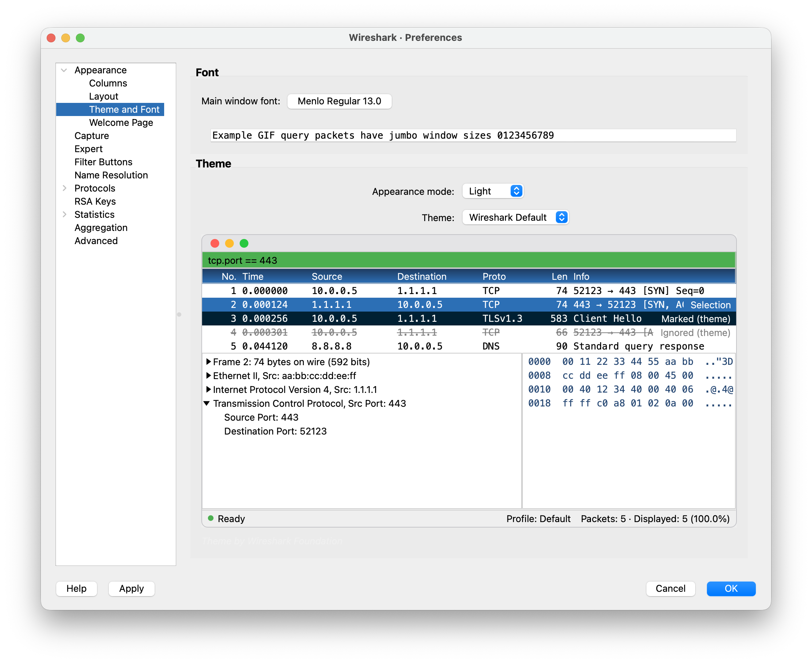Viewport: 812px width, 664px height.
Task: Click the Menlo Regular 13.0 font button
Action: pyautogui.click(x=339, y=101)
